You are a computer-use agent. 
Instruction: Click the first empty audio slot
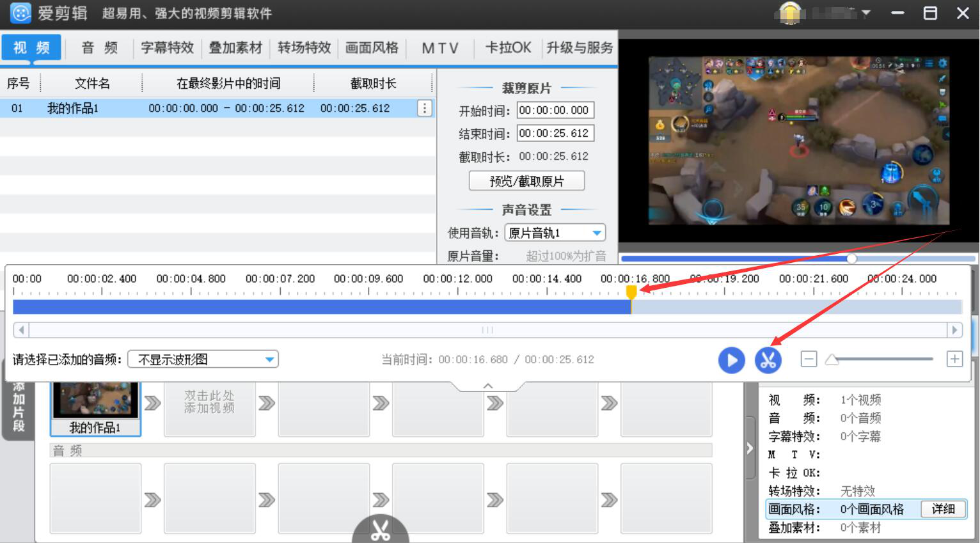pyautogui.click(x=95, y=499)
